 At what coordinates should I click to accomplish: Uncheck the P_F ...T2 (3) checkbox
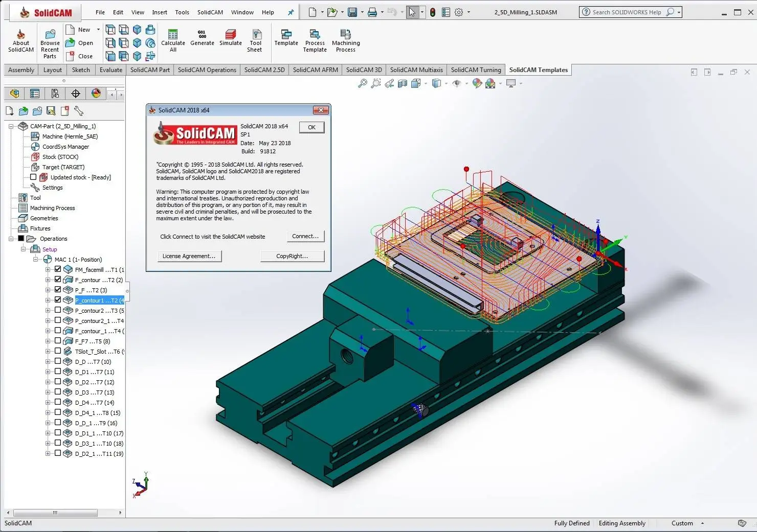coord(58,290)
